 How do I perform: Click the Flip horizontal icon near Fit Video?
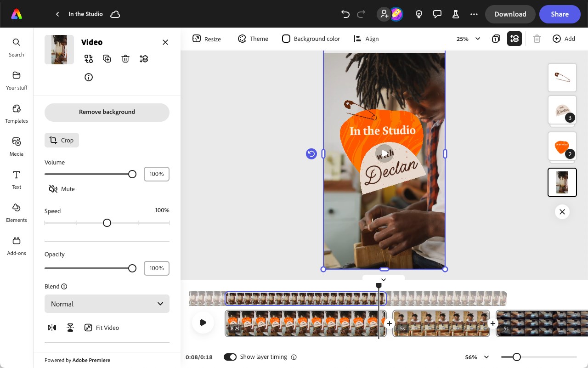[x=52, y=328]
